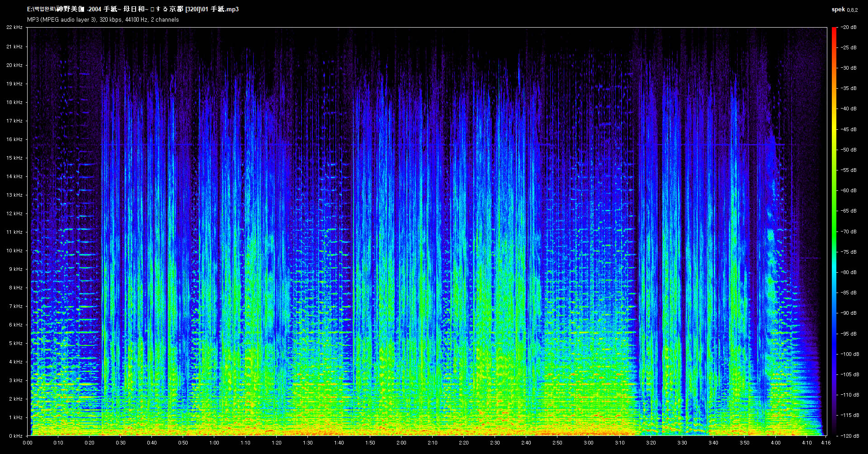Click the 4:00 time axis label

click(776, 443)
